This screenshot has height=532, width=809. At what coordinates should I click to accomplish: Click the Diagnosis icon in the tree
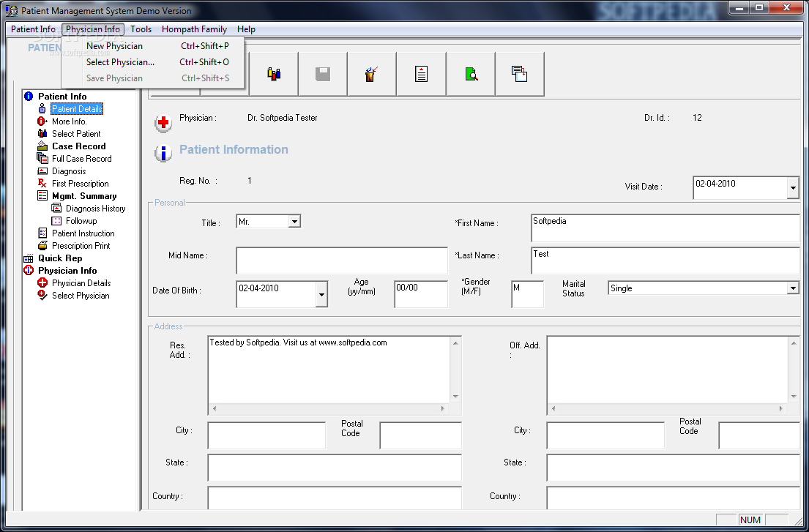[42, 171]
